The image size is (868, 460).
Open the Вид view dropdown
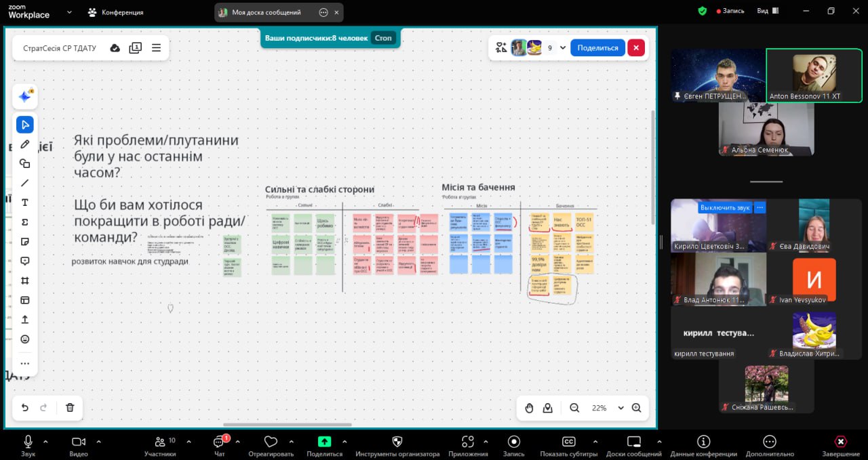tap(768, 11)
